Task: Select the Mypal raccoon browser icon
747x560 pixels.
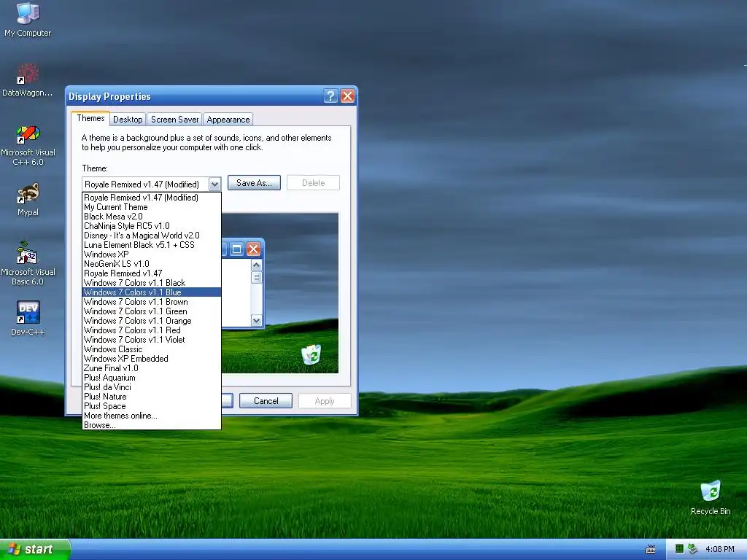Action: 28,200
